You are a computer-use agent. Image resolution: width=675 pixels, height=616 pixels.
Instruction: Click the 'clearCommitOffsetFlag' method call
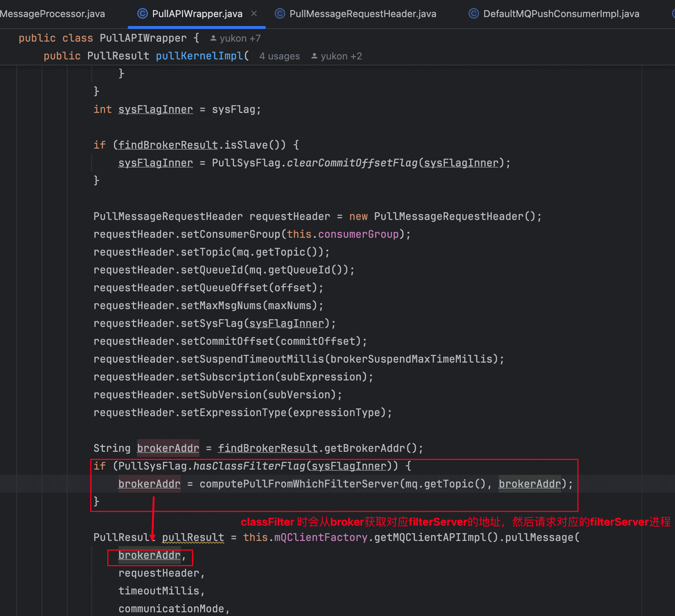click(352, 163)
